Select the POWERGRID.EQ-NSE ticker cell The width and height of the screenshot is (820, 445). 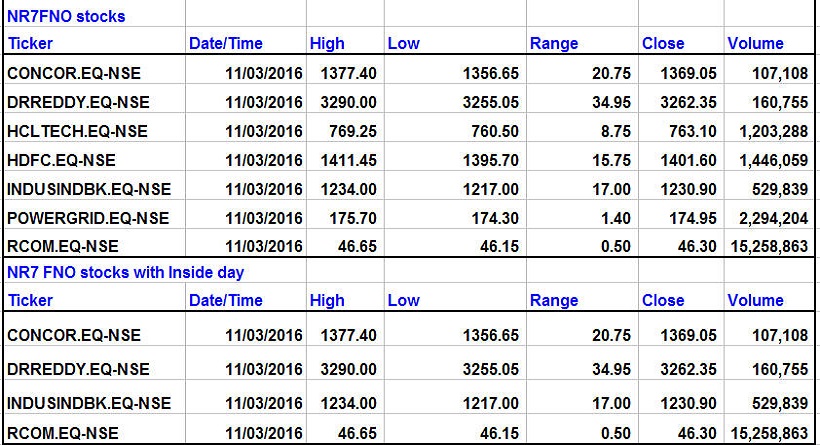click(x=88, y=218)
